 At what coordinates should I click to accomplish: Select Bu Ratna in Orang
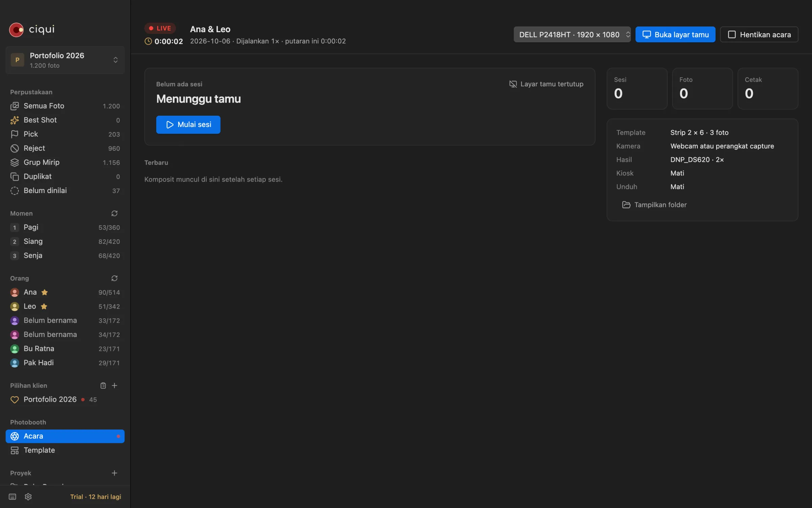coord(65,349)
